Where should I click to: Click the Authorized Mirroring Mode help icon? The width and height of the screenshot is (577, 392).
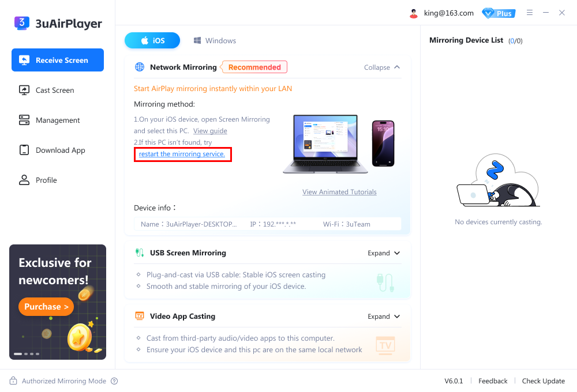pyautogui.click(x=114, y=381)
